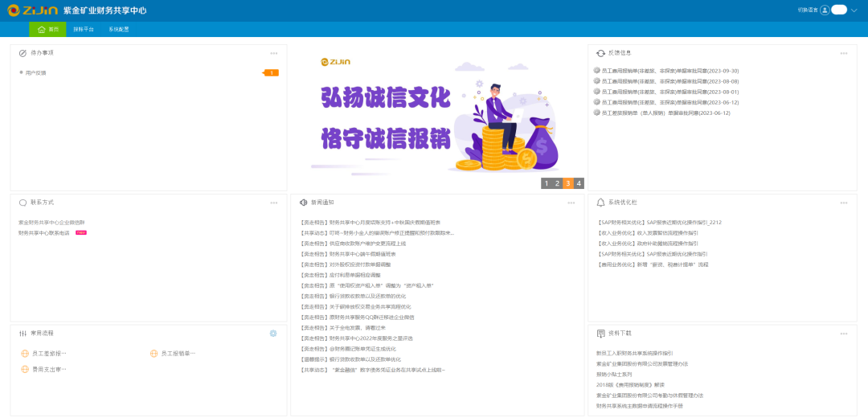This screenshot has height=418, width=868.
Task: Open the more options menu in 待办事项 panel
Action: [x=273, y=53]
